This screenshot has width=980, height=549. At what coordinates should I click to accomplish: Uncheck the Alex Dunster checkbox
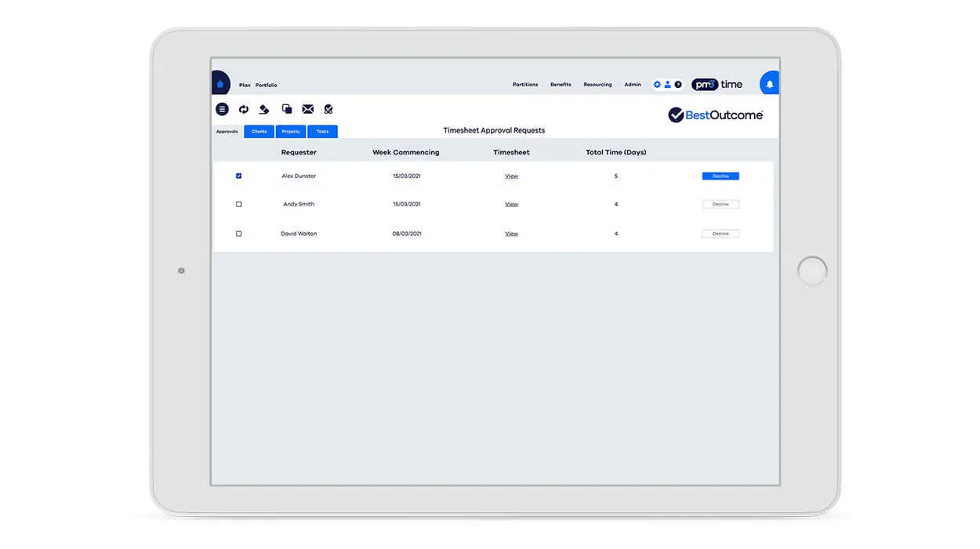pos(239,176)
